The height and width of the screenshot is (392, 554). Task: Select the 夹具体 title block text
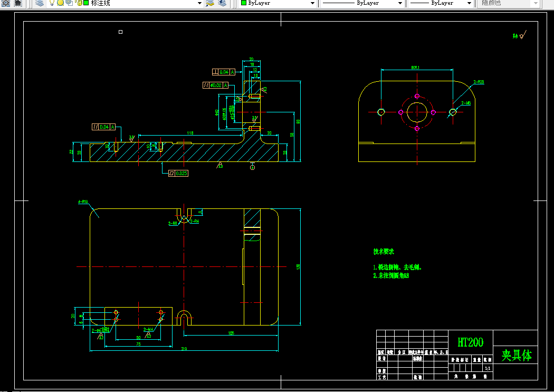517,355
